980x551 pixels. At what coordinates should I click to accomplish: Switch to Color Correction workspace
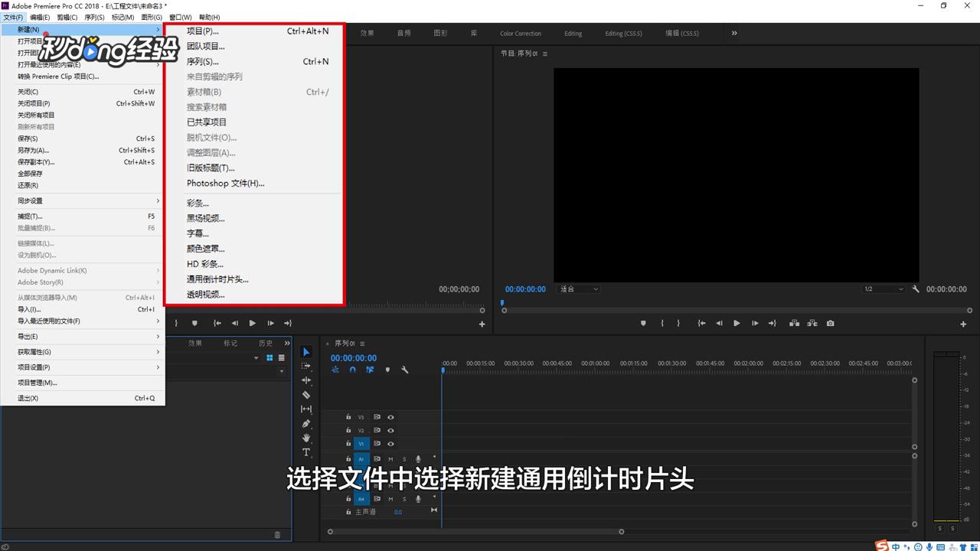tap(521, 34)
